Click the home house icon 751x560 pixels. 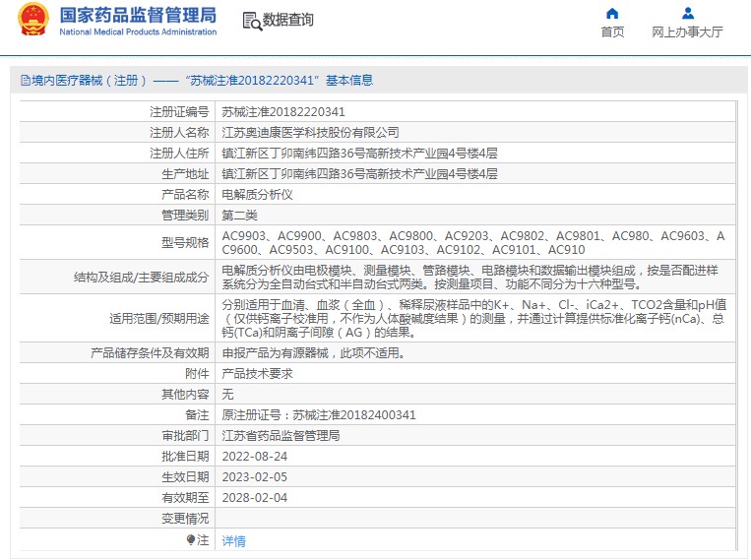click(x=612, y=14)
